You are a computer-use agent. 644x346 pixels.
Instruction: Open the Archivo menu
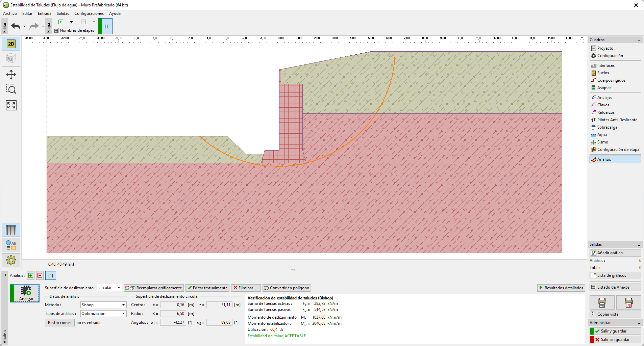(x=10, y=14)
